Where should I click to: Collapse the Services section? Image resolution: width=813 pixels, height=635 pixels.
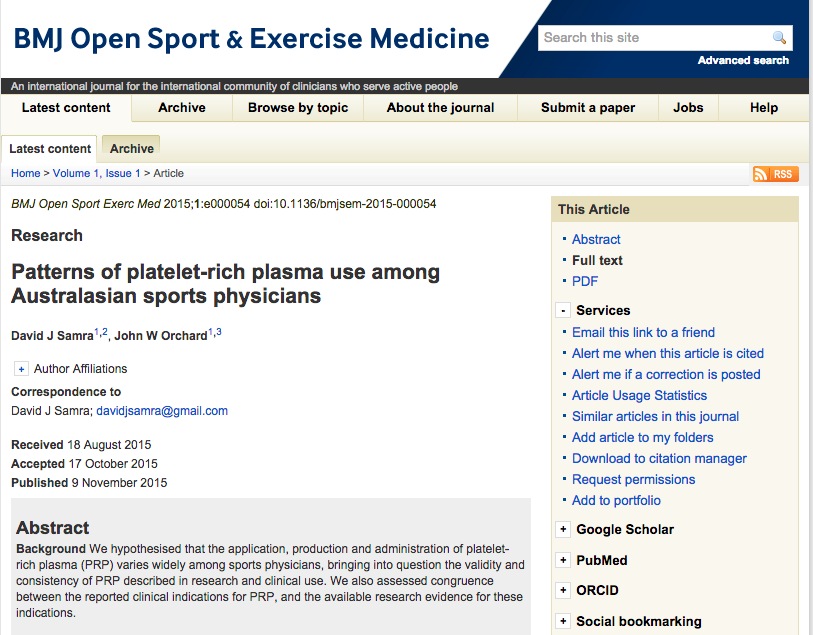(x=563, y=311)
